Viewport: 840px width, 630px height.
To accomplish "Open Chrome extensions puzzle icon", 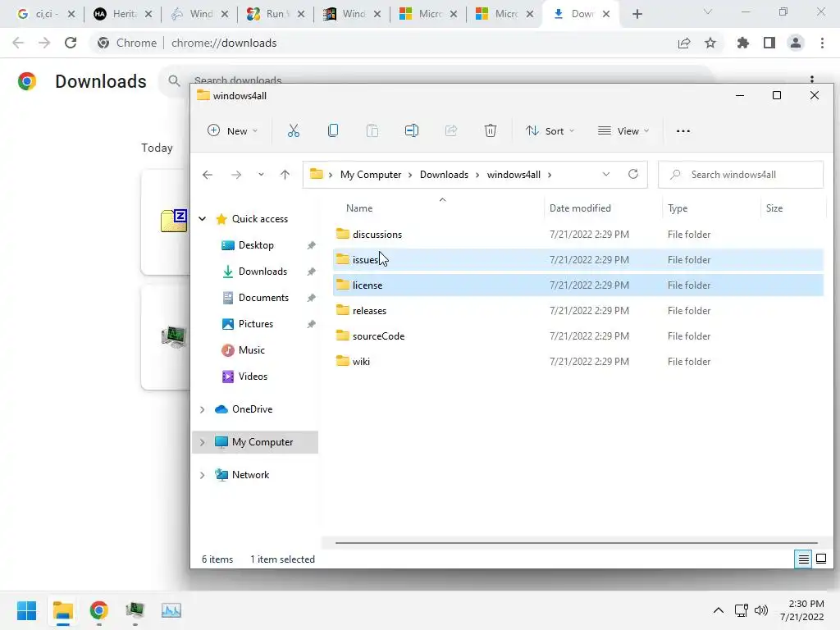I will (743, 43).
